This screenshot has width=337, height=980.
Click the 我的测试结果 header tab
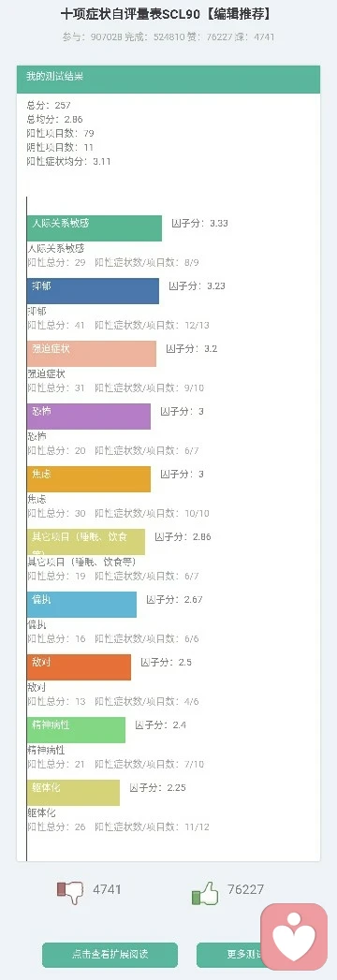[x=168, y=79]
